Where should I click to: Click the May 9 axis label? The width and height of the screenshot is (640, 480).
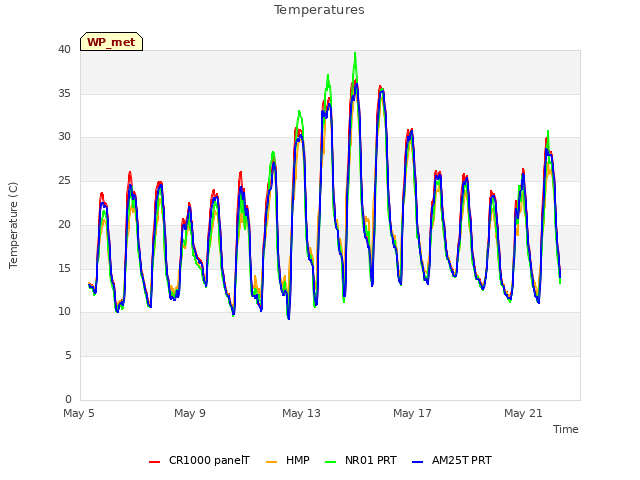pos(190,413)
